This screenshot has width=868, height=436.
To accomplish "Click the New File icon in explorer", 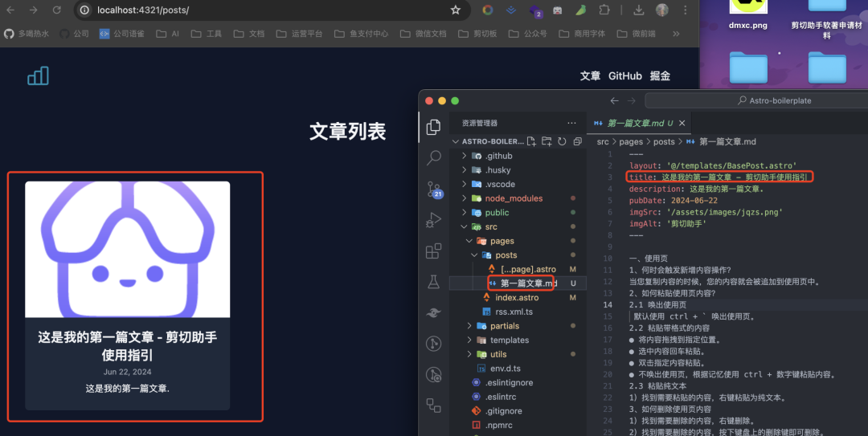I will pyautogui.click(x=531, y=141).
